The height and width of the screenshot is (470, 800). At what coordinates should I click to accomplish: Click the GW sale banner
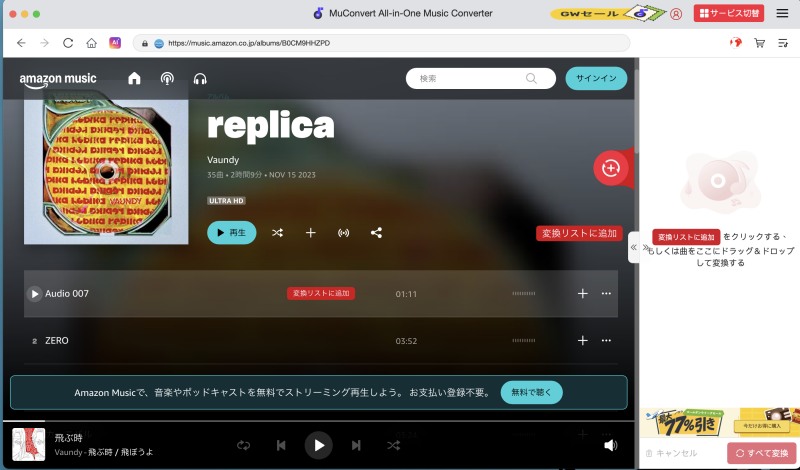coord(607,13)
